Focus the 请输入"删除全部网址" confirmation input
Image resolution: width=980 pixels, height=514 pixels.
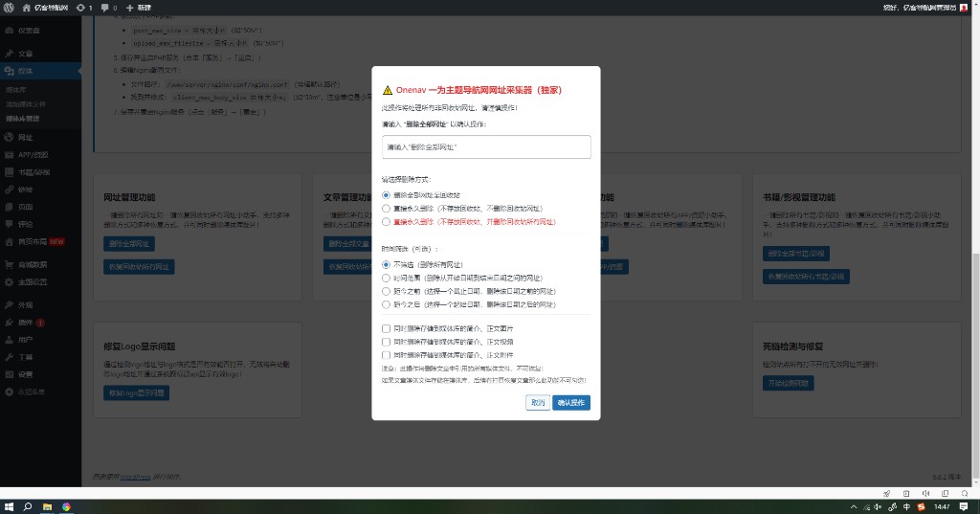pyautogui.click(x=486, y=147)
